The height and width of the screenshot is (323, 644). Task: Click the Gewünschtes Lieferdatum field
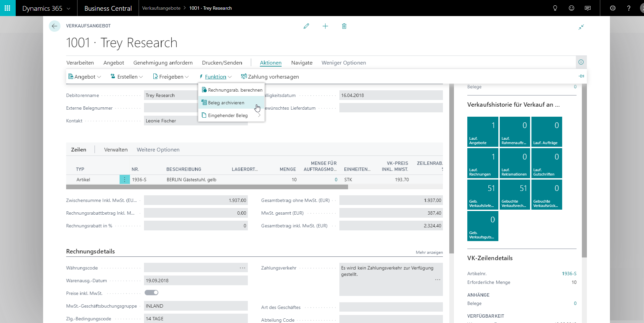point(391,108)
